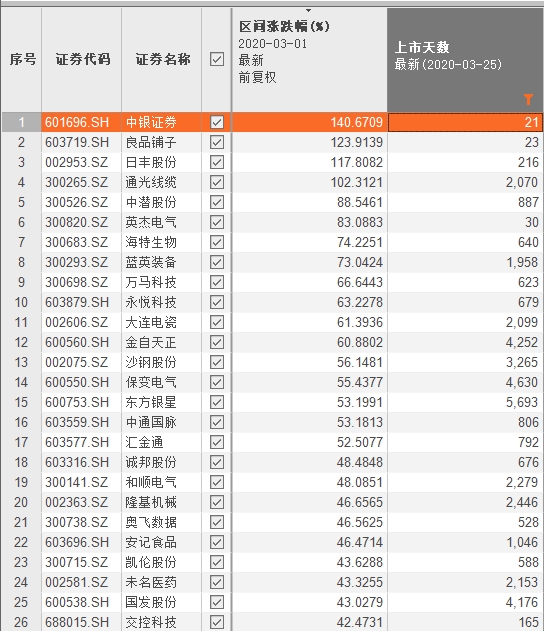The image size is (544, 631).
Task: Click stock name 东方银星
Action: (151, 402)
